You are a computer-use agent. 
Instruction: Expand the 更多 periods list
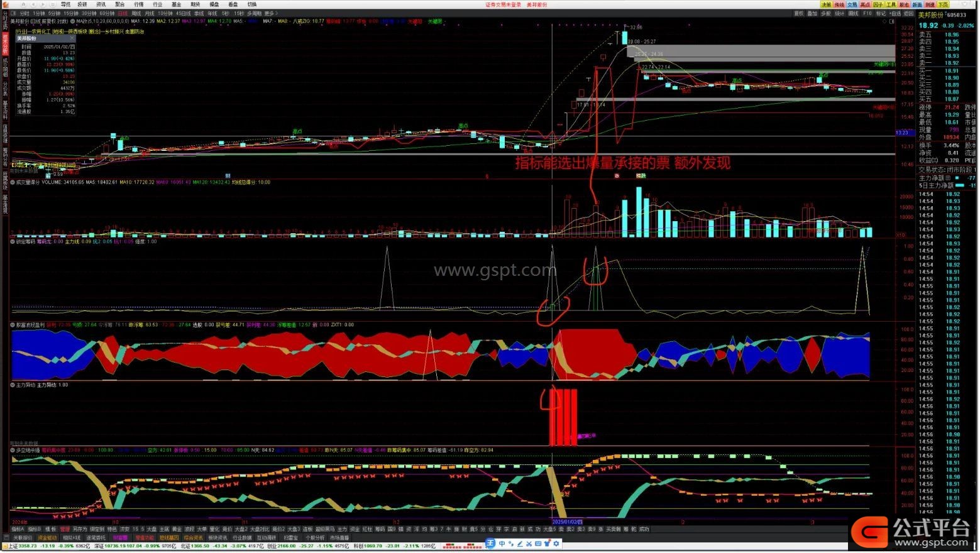coord(270,13)
